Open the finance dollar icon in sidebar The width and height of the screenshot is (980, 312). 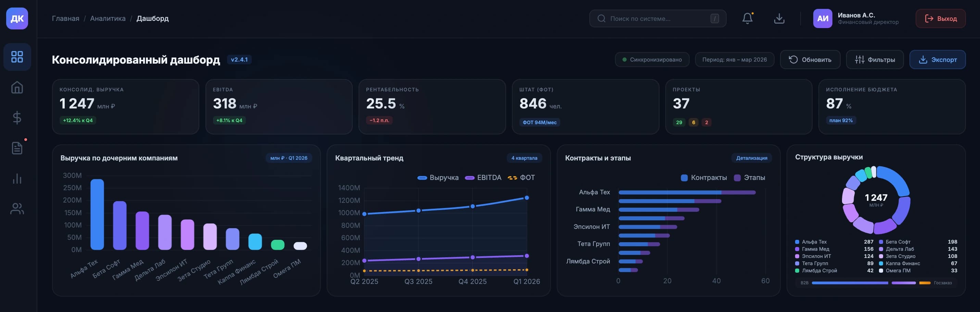pyautogui.click(x=17, y=118)
